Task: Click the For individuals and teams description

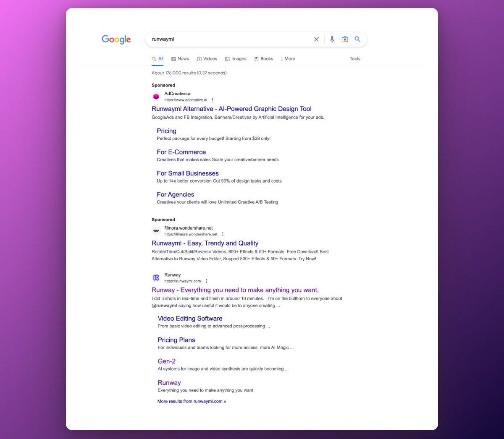Action: 226,348
